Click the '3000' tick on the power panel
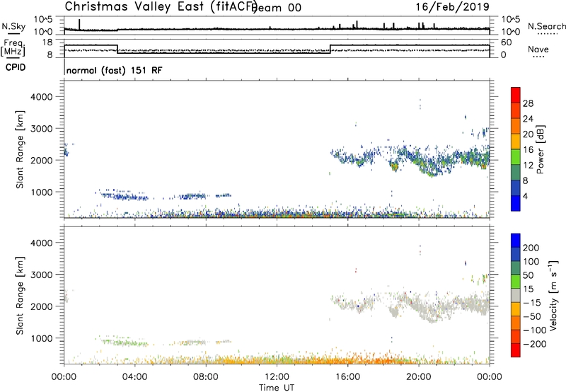Image resolution: width=566 pixels, height=392 pixels. point(41,129)
